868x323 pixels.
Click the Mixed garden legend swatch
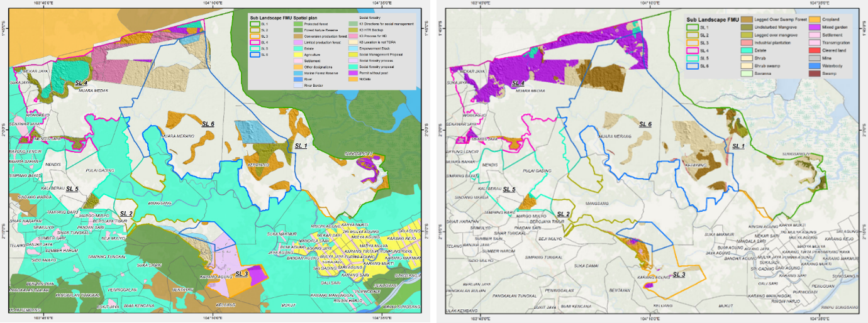click(x=815, y=27)
